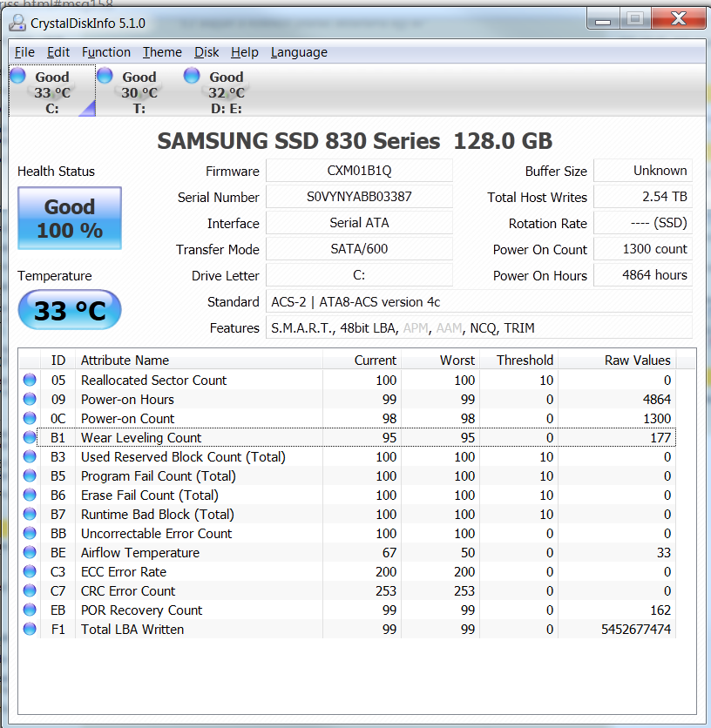Click the Threshold column header
The width and height of the screenshot is (711, 728).
[519, 360]
